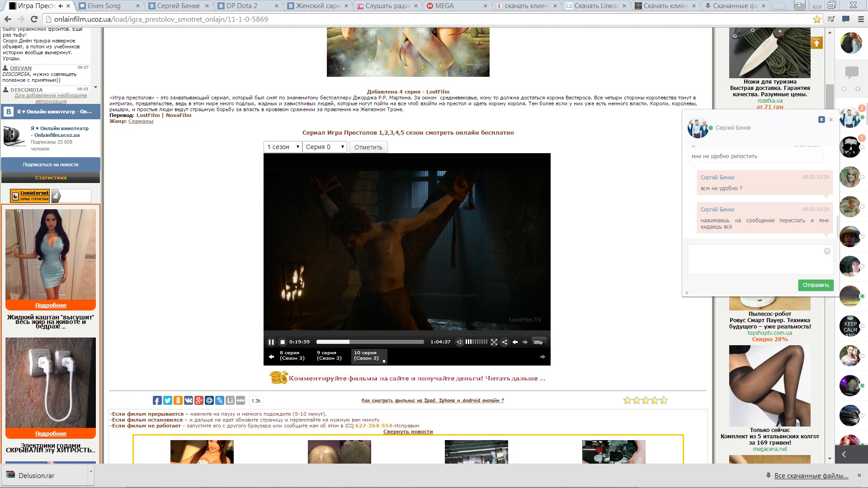The width and height of the screenshot is (868, 488).
Task: Open the 'Серия 0' episode dropdown
Action: point(325,147)
